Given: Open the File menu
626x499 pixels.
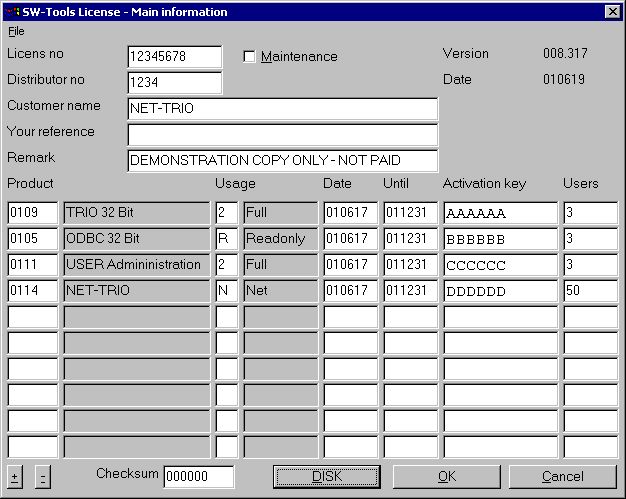Looking at the screenshot, I should click(16, 32).
